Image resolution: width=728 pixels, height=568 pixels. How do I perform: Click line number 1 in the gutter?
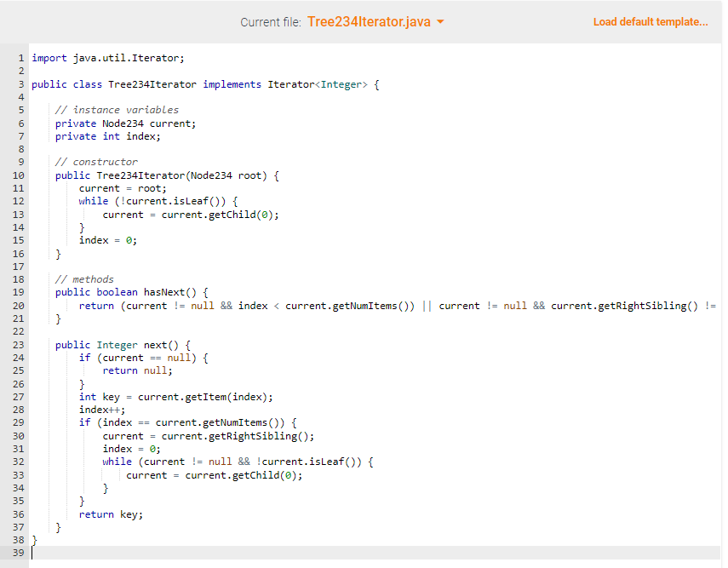[x=20, y=57]
